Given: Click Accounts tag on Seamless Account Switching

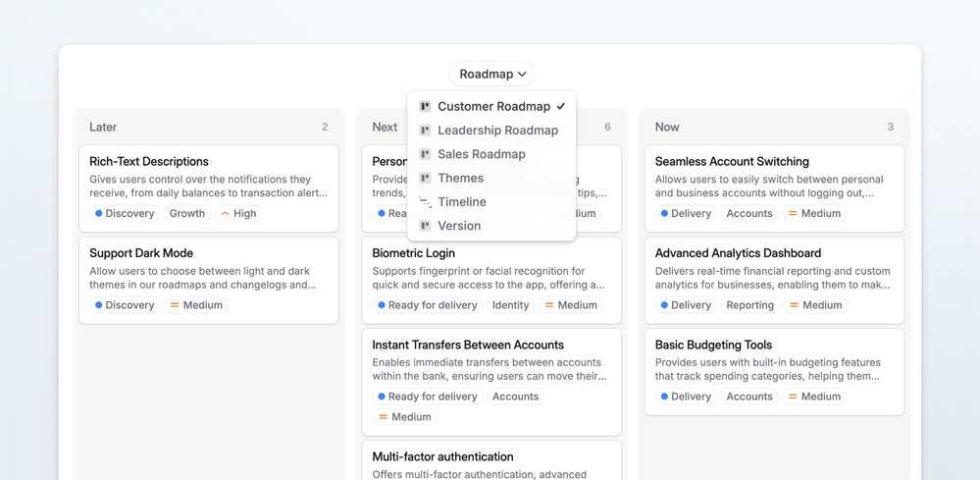Looking at the screenshot, I should click(x=749, y=213).
